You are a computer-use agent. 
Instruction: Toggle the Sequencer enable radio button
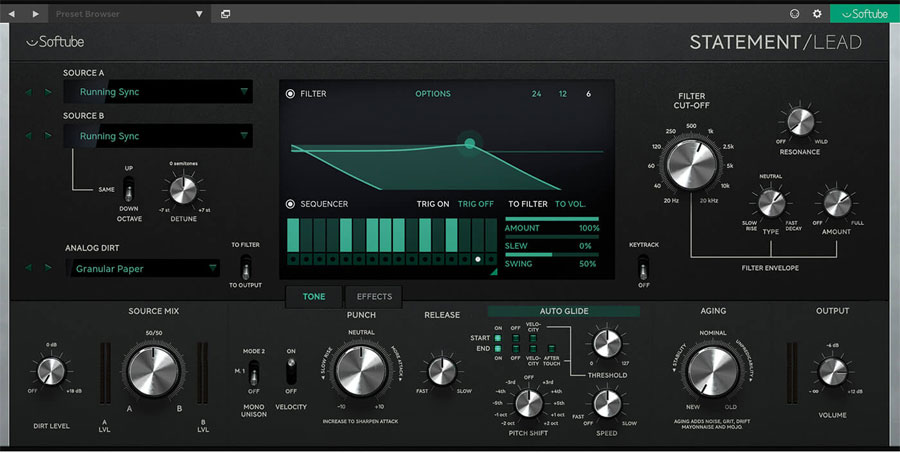(x=290, y=204)
